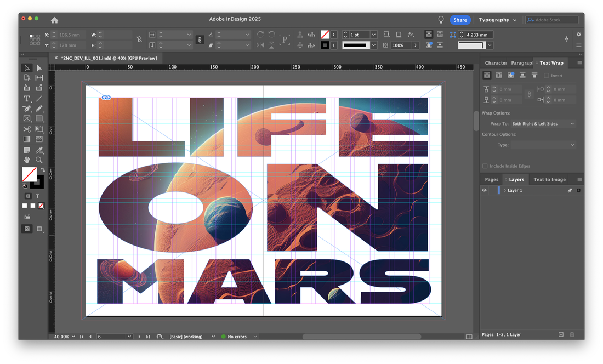Expand Layer 1 disclosure arrow
Viewport: 603px width, 364px height.
click(505, 190)
